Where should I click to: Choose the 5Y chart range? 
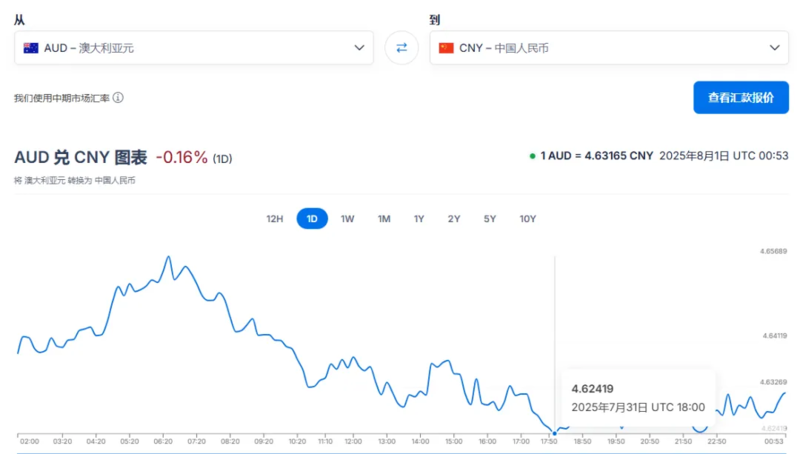pyautogui.click(x=489, y=219)
